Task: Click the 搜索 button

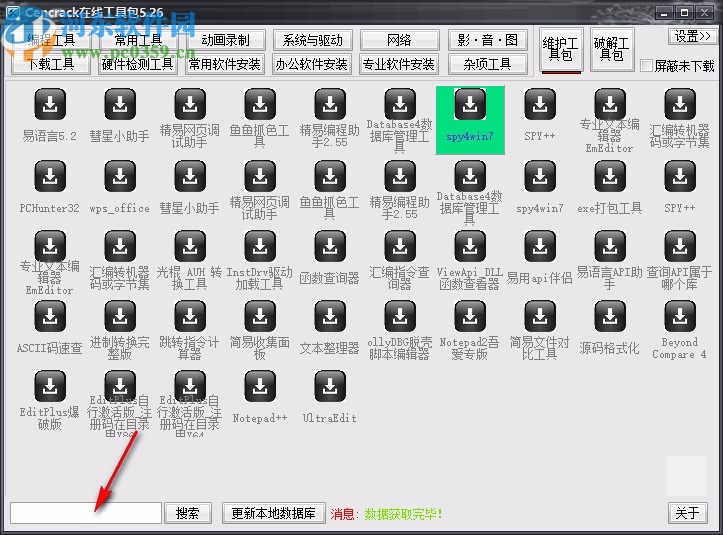Action: click(x=188, y=513)
